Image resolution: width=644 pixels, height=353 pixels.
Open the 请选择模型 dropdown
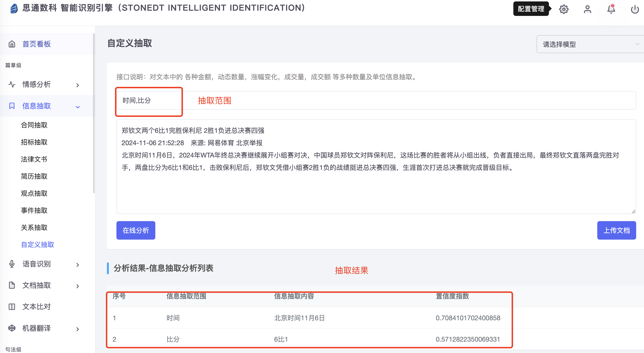pos(590,44)
